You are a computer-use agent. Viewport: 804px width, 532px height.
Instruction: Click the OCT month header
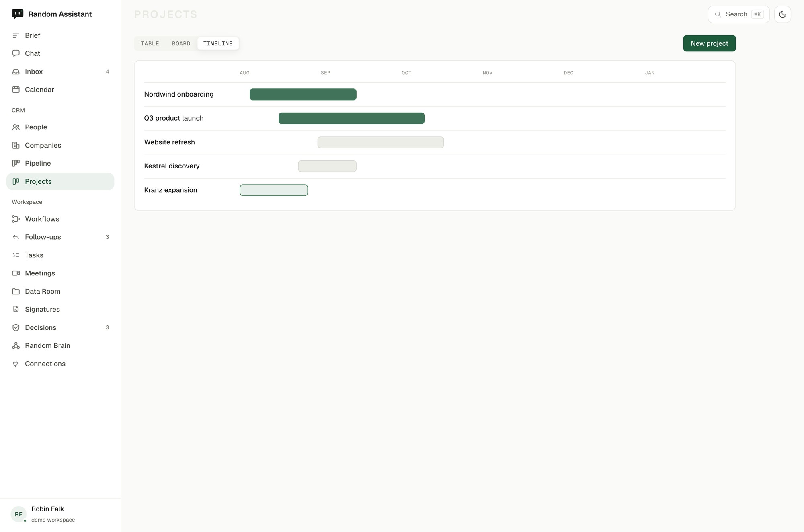(x=406, y=73)
